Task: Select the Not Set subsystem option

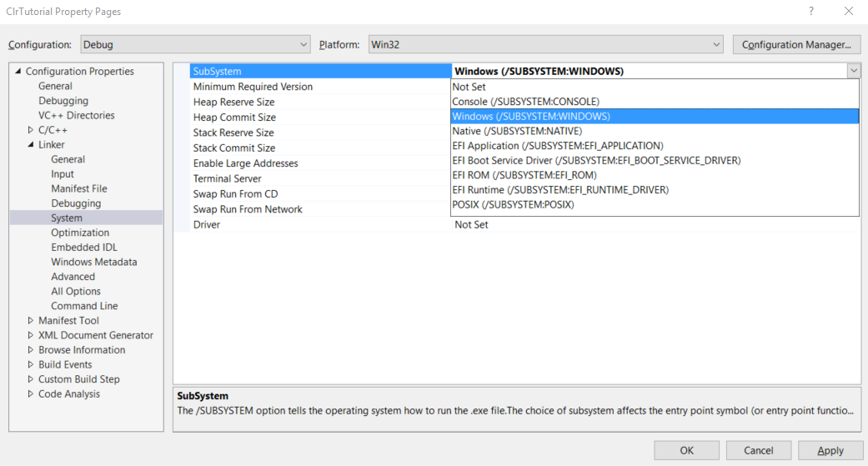Action: (x=469, y=87)
